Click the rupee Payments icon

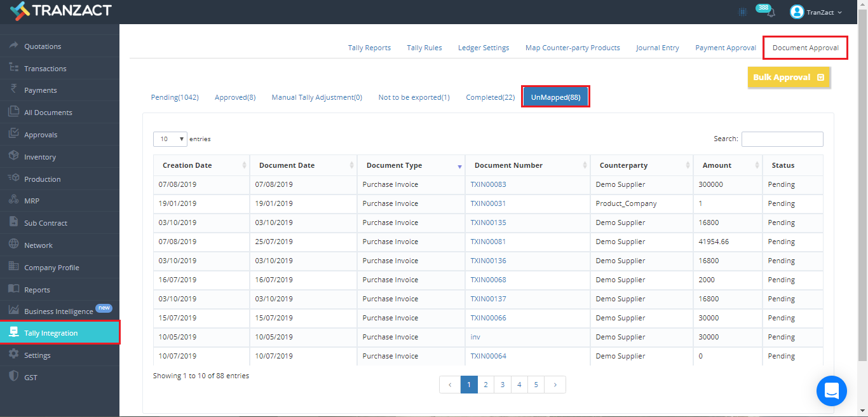tap(13, 90)
